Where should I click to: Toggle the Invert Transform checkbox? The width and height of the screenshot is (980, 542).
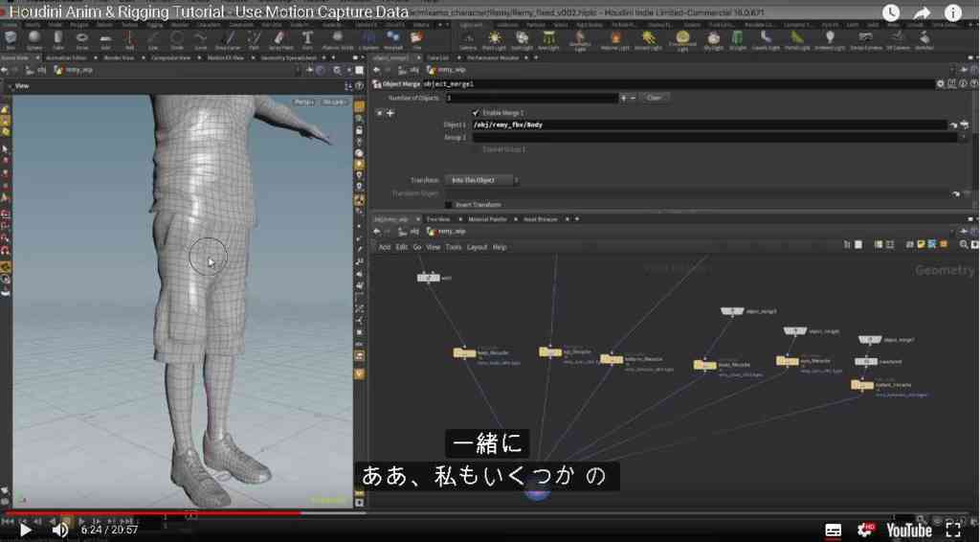pyautogui.click(x=448, y=204)
